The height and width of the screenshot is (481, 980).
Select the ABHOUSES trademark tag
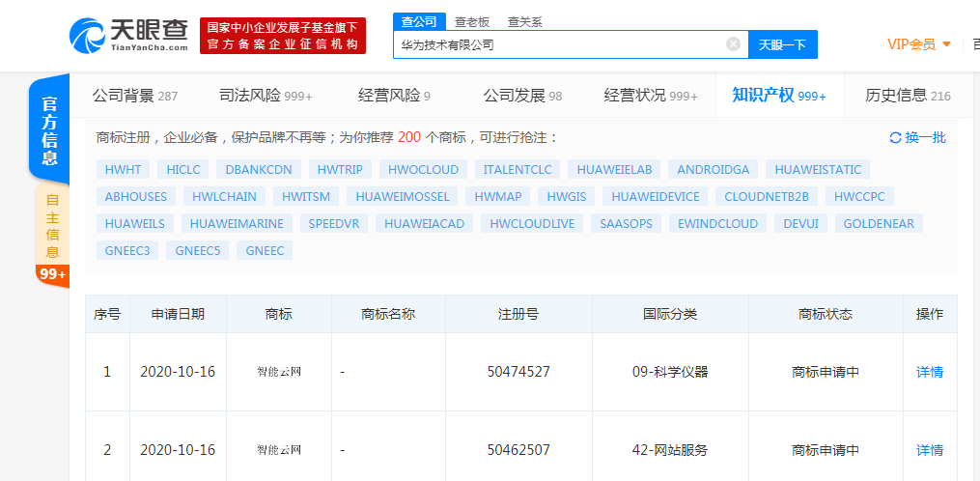(136, 196)
